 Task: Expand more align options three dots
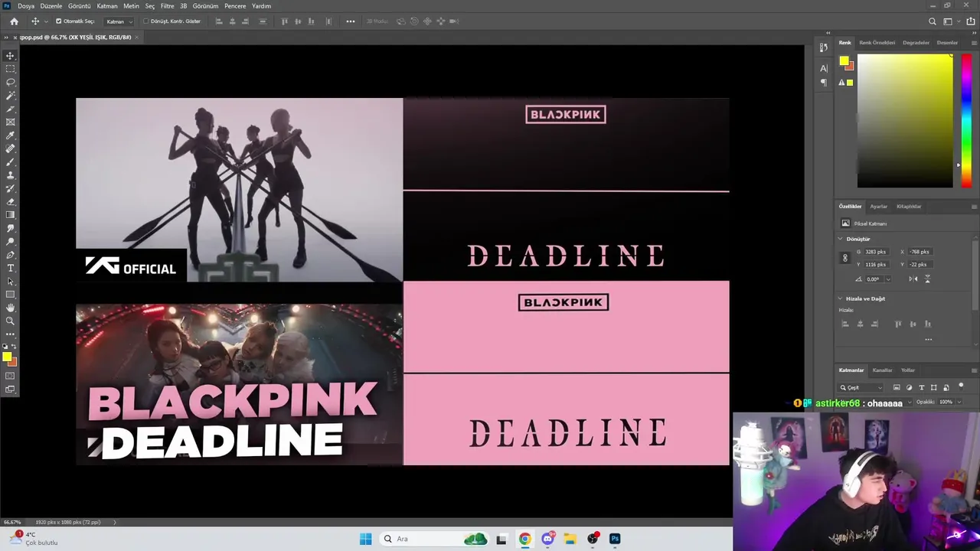coord(928,339)
